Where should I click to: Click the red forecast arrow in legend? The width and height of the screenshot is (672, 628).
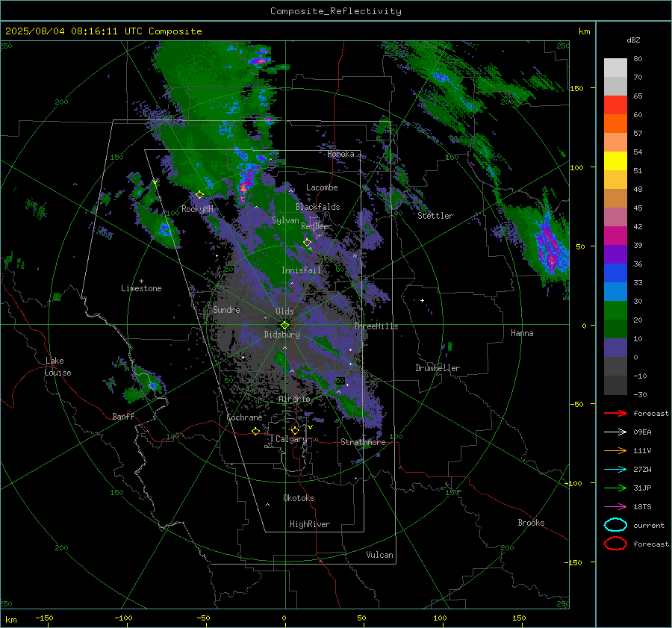point(615,413)
